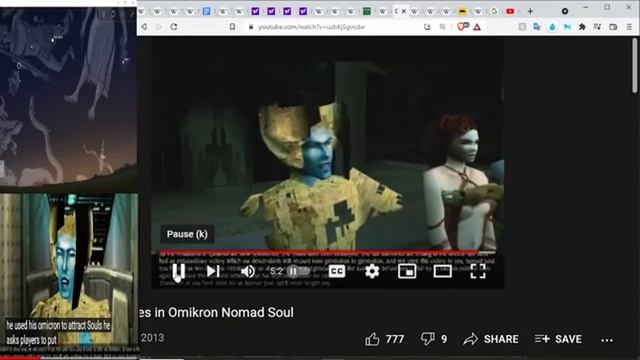Reload the YouTube page
The image size is (640, 360).
(x=174, y=27)
